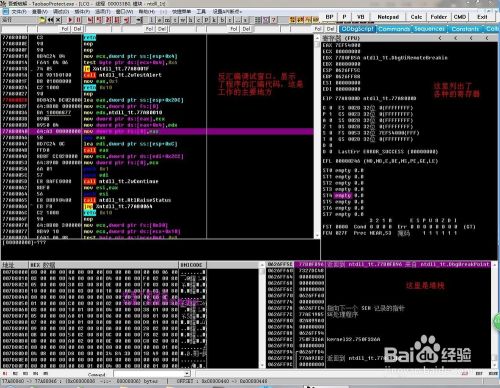The height and width of the screenshot is (388, 500).
Task: Open the 调试(D) menu
Action: 61,12
